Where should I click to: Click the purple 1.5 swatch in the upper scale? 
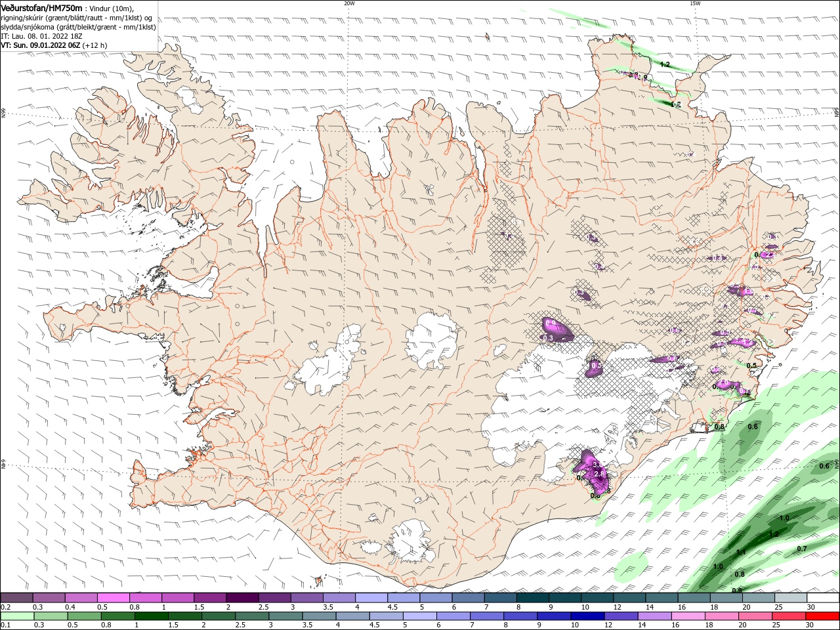[210, 597]
